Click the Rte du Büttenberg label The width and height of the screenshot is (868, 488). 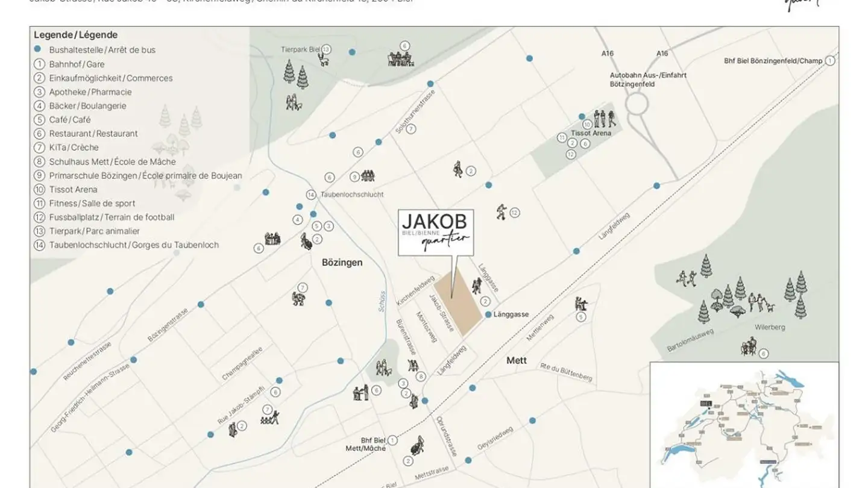coord(566,372)
